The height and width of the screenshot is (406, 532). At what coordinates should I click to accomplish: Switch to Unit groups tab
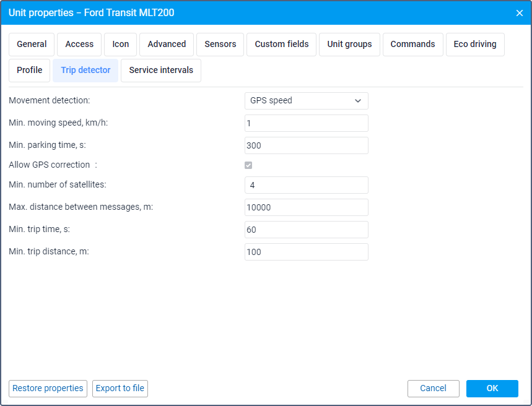349,45
